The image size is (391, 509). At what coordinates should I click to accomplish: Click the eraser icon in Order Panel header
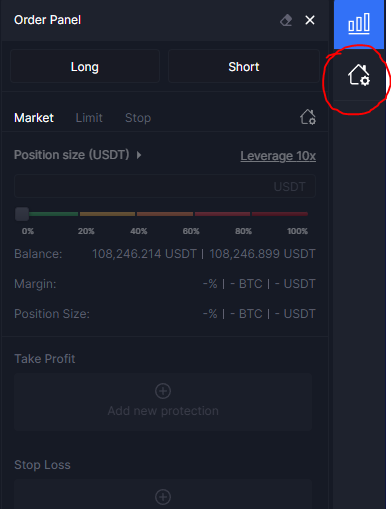pyautogui.click(x=286, y=20)
